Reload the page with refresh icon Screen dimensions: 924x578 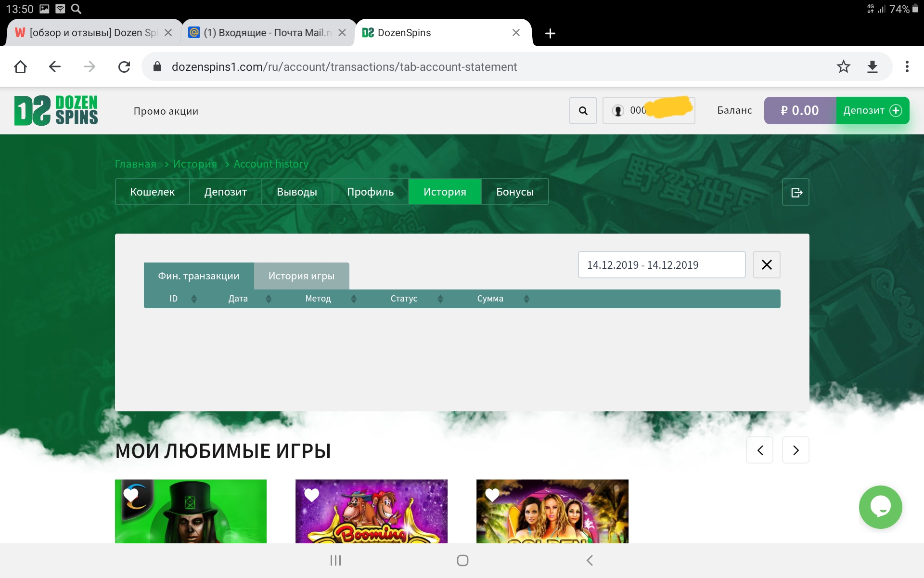(x=124, y=66)
